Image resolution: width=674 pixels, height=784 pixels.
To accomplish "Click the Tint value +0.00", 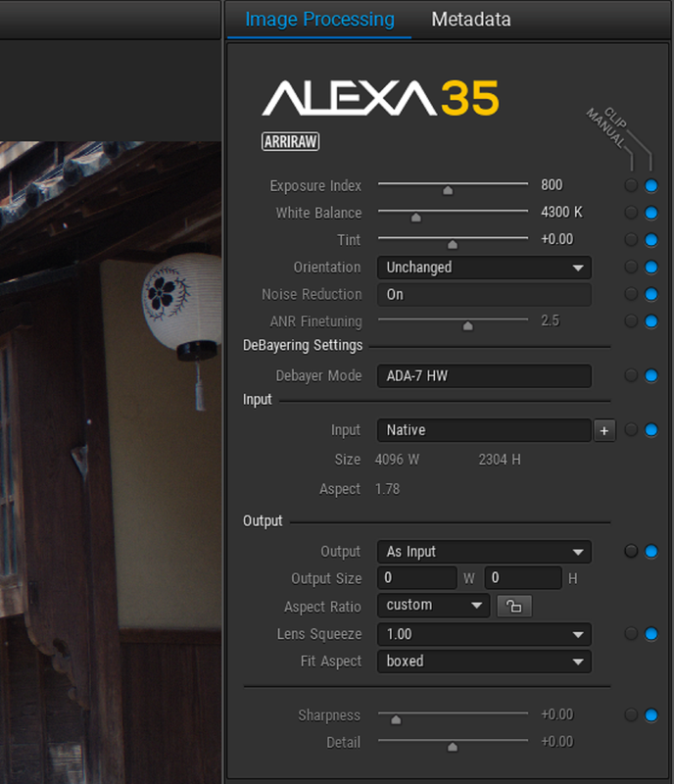I will (557, 239).
